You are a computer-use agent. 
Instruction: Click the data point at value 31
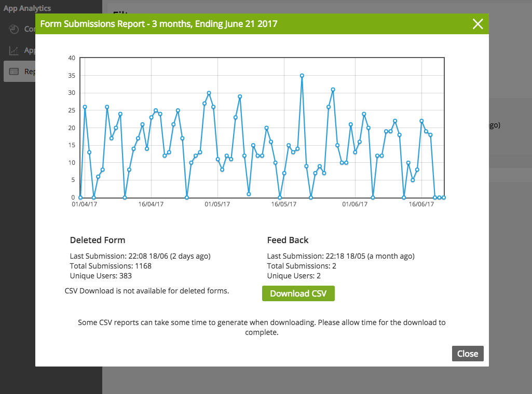pos(333,90)
